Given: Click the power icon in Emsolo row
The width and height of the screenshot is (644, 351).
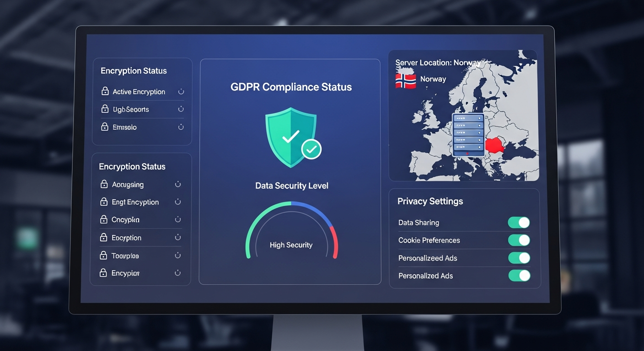Looking at the screenshot, I should [181, 127].
